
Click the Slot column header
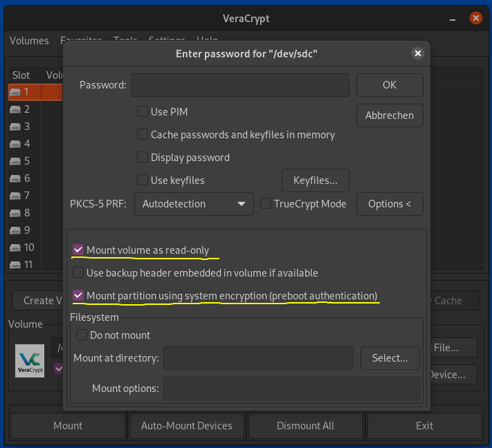[x=25, y=75]
